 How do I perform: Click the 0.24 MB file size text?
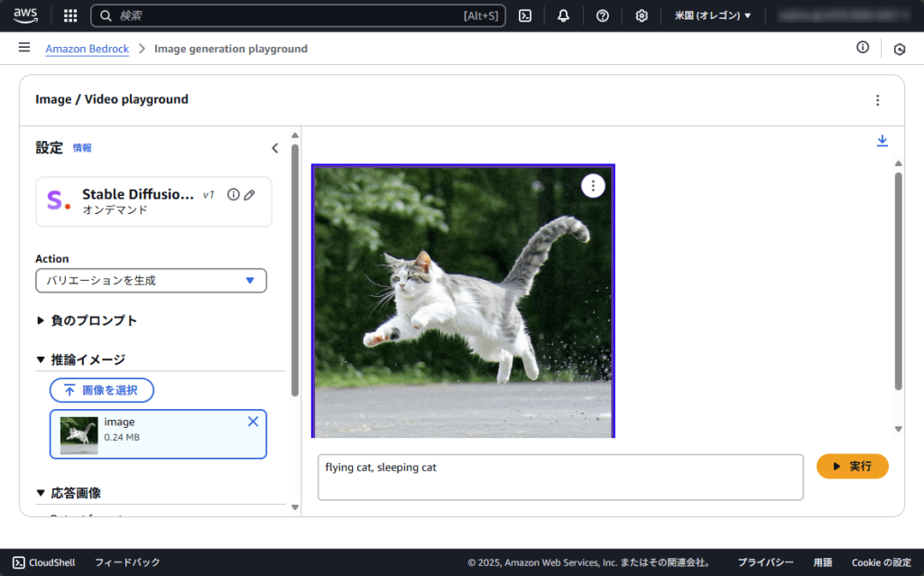(122, 438)
